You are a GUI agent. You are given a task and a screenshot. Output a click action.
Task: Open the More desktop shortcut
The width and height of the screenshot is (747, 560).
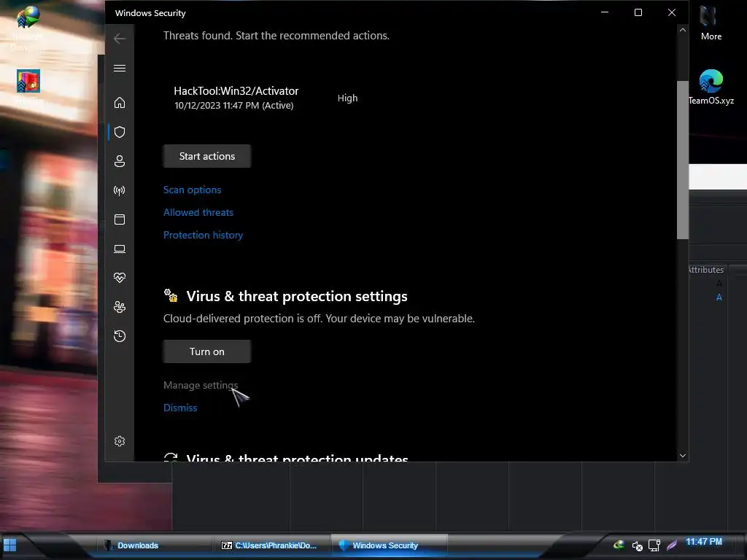711,23
